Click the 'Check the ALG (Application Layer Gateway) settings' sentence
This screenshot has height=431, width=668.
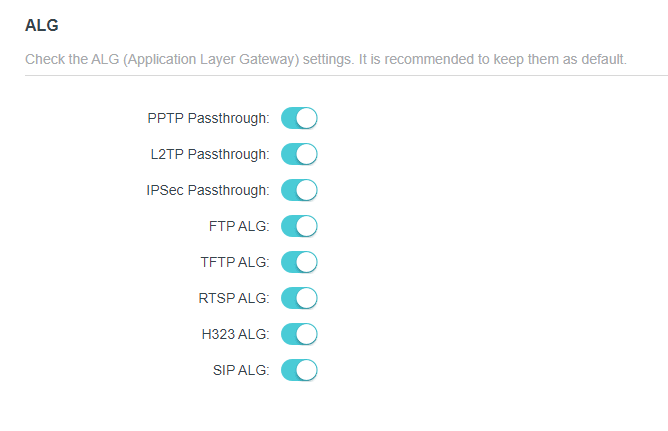(x=190, y=59)
